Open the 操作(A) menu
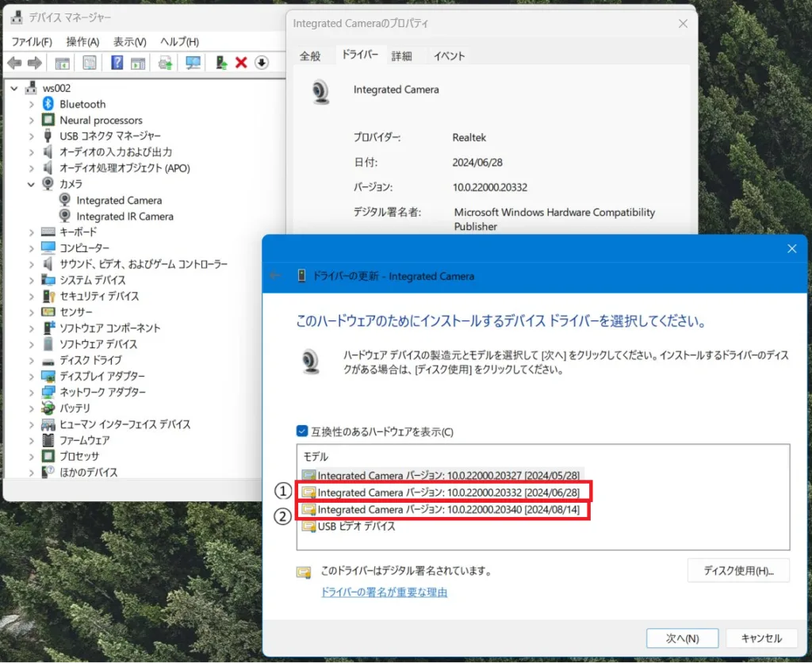 [82, 41]
